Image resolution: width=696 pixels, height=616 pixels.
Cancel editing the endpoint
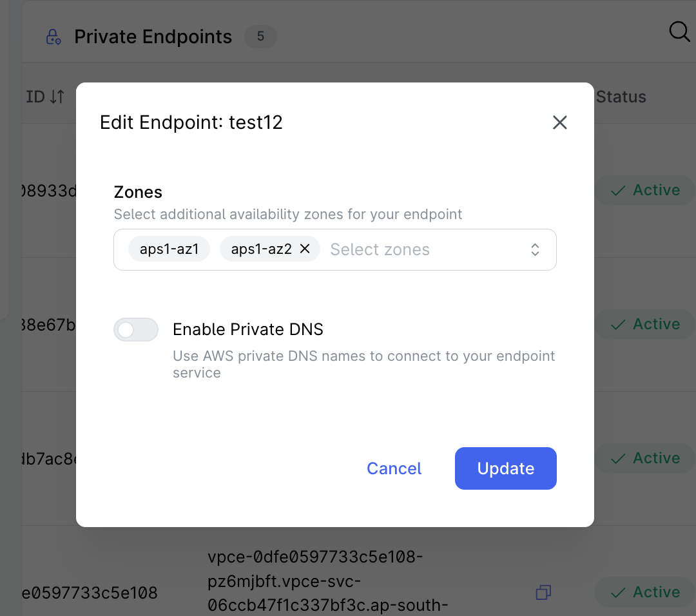point(394,468)
